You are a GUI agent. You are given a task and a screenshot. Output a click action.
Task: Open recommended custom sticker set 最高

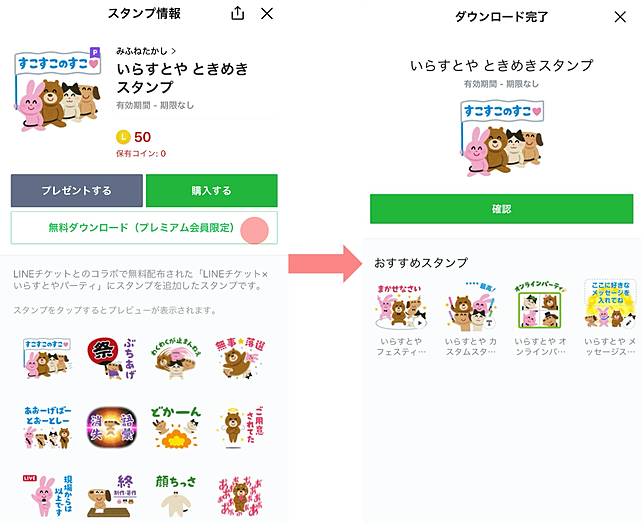pyautogui.click(x=471, y=319)
